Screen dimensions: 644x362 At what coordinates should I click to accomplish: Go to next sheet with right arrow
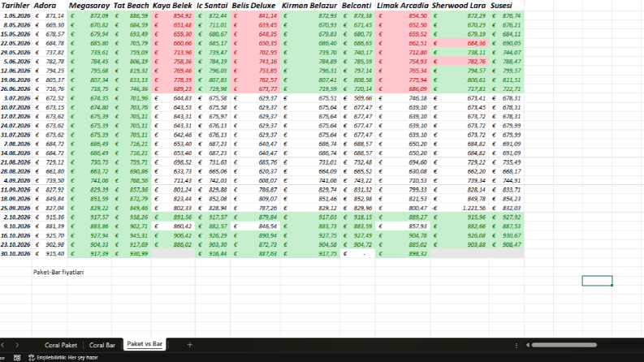(x=17, y=345)
